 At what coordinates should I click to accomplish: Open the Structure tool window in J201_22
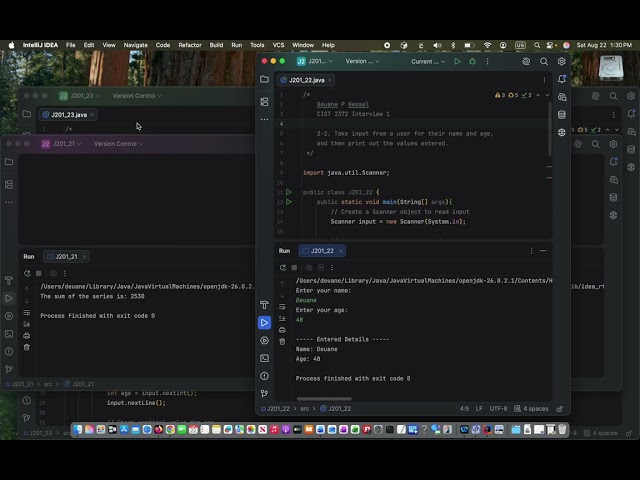[x=264, y=102]
